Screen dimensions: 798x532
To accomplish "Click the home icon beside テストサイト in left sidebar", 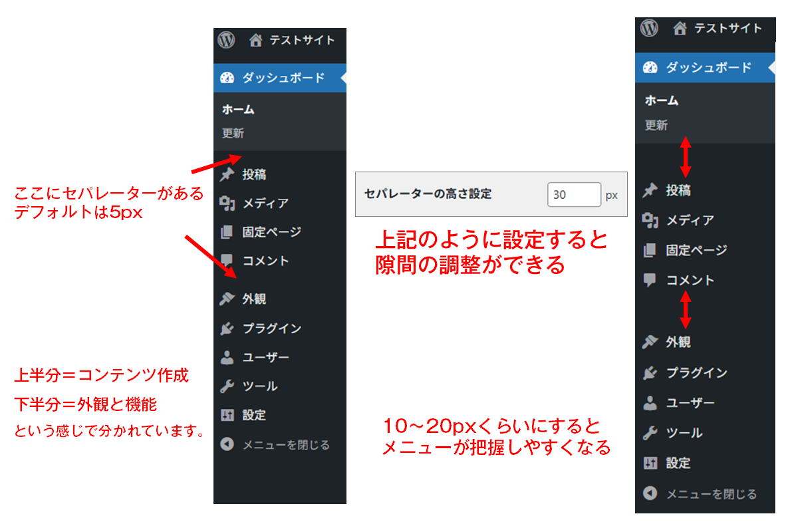I will pyautogui.click(x=255, y=40).
